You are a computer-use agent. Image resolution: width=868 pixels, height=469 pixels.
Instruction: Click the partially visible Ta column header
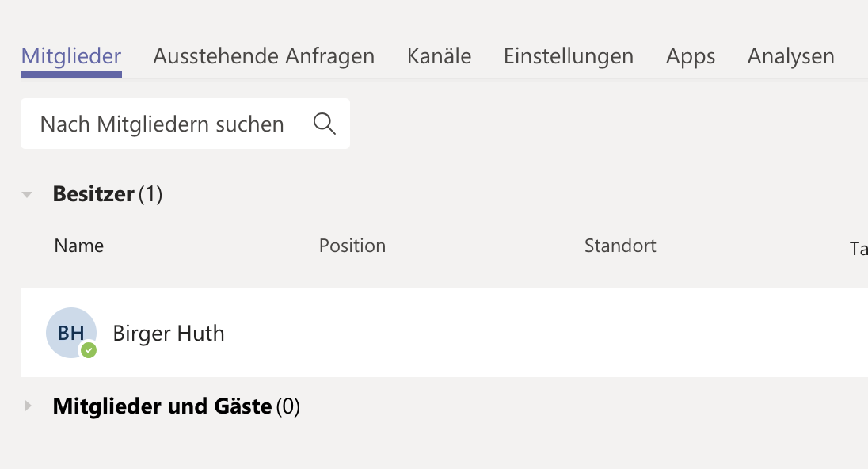[x=858, y=249]
